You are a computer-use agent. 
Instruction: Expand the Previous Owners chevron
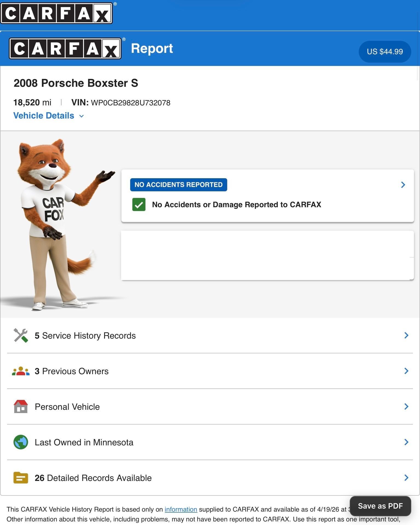[406, 371]
